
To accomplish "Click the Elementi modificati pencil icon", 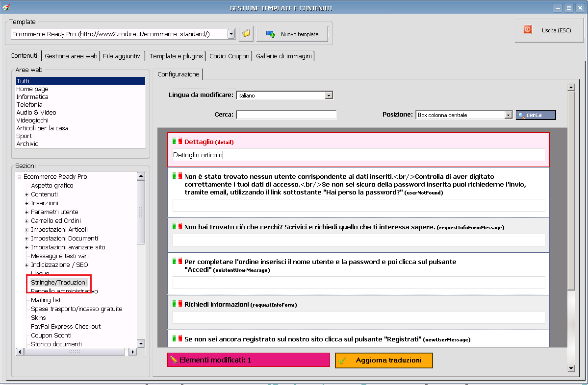I will [x=173, y=360].
